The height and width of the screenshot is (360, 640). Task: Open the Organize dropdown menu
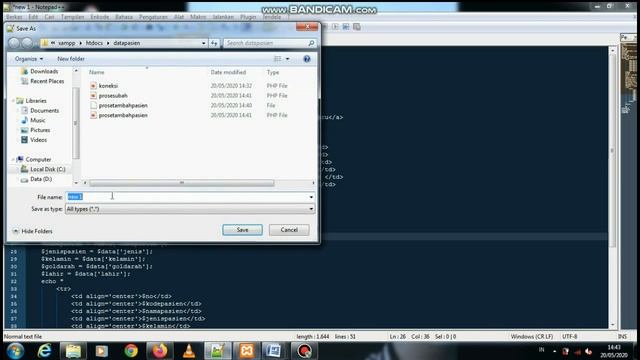[x=29, y=59]
